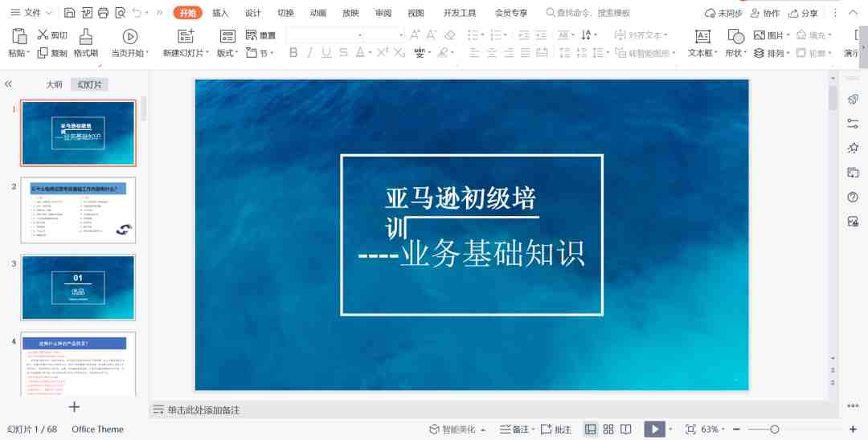Viewport: 868px width, 440px height.
Task: Open the font name combo box
Action: point(325,35)
